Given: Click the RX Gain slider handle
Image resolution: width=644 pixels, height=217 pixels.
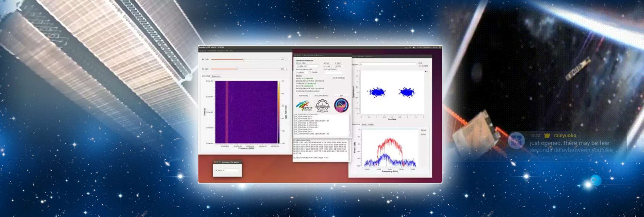Looking at the screenshot, I should (x=243, y=59).
